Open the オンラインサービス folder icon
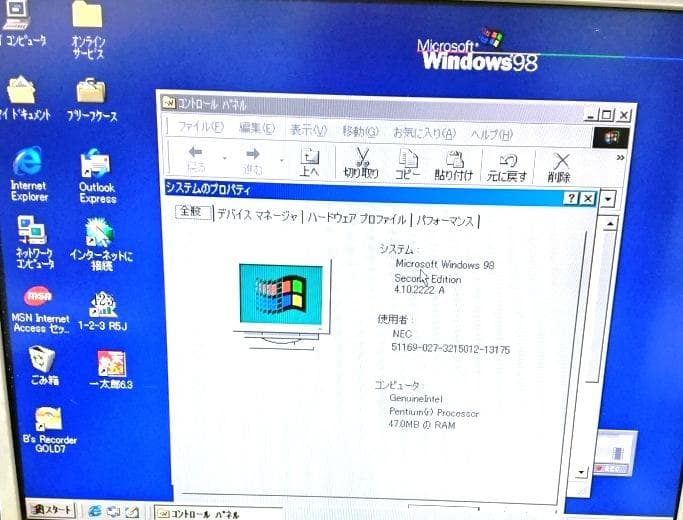The width and height of the screenshot is (683, 520). [x=88, y=28]
